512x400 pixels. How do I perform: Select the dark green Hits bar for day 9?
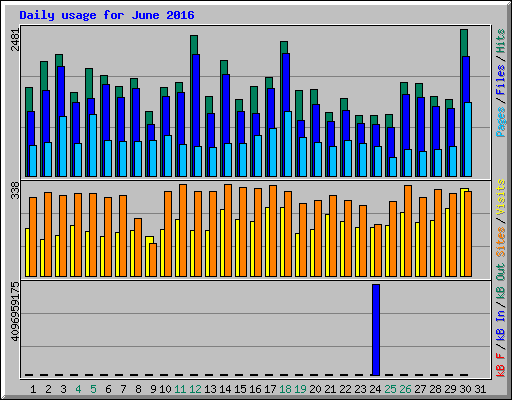(149, 118)
